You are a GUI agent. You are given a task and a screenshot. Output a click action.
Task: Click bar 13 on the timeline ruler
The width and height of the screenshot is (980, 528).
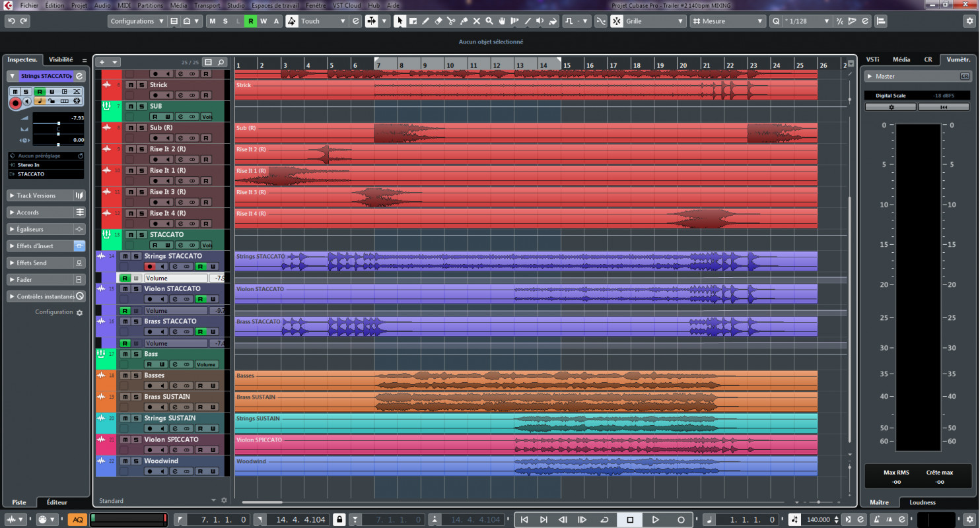click(x=520, y=65)
